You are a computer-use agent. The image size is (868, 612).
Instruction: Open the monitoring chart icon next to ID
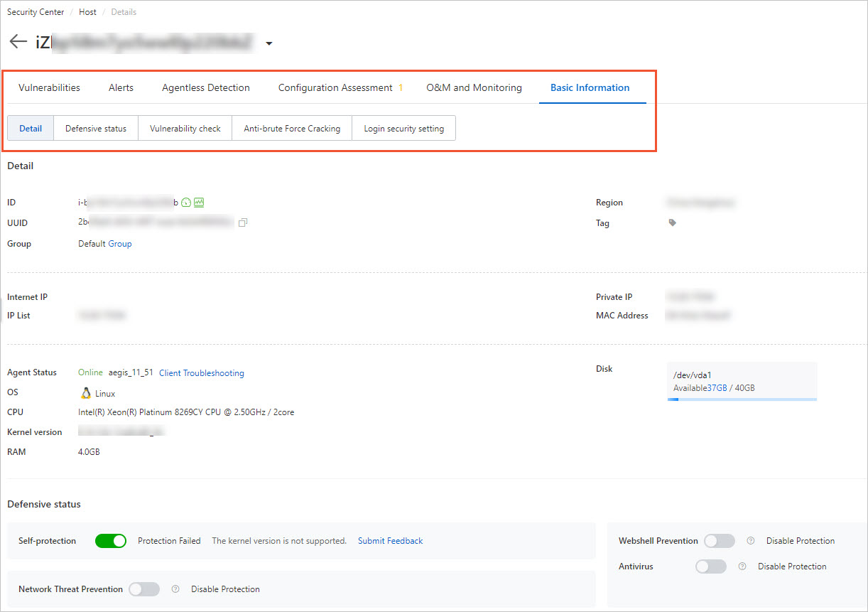click(x=198, y=202)
